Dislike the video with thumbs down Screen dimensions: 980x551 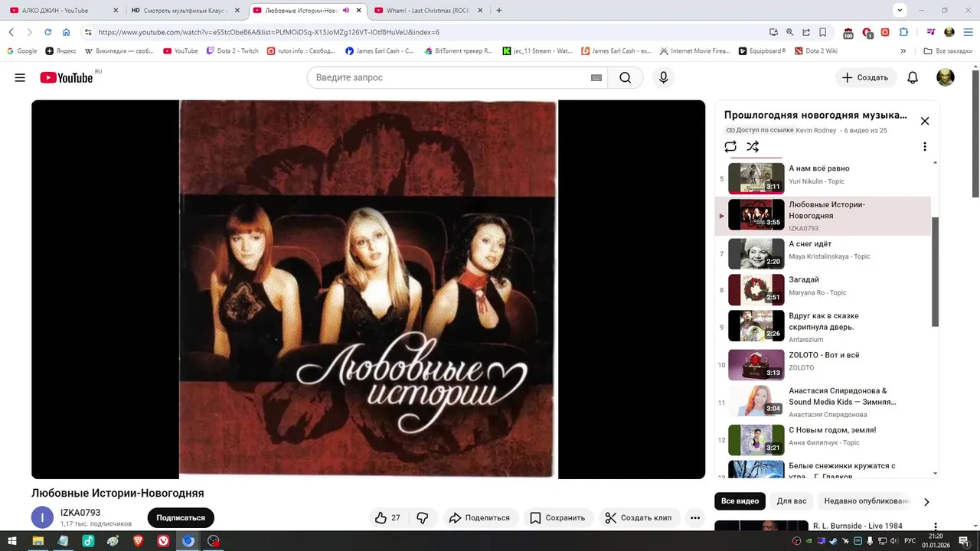423,518
